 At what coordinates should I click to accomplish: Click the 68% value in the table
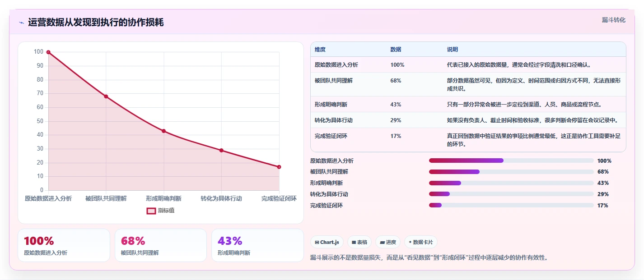[x=396, y=81]
